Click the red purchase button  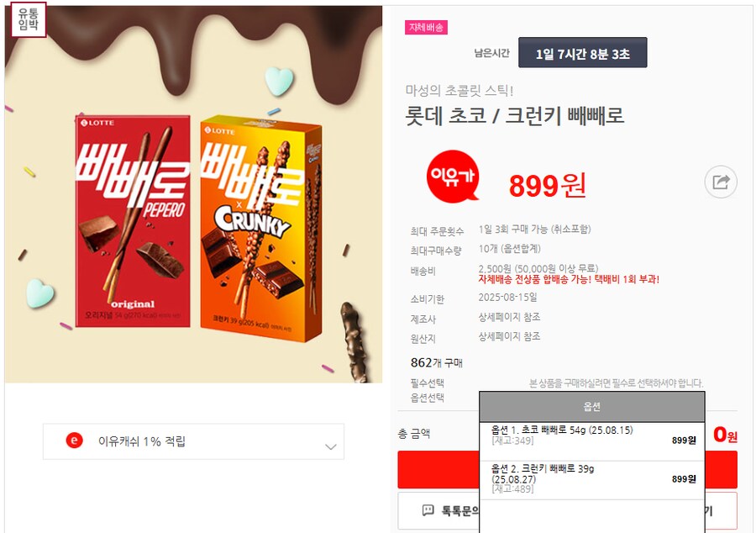click(x=567, y=469)
